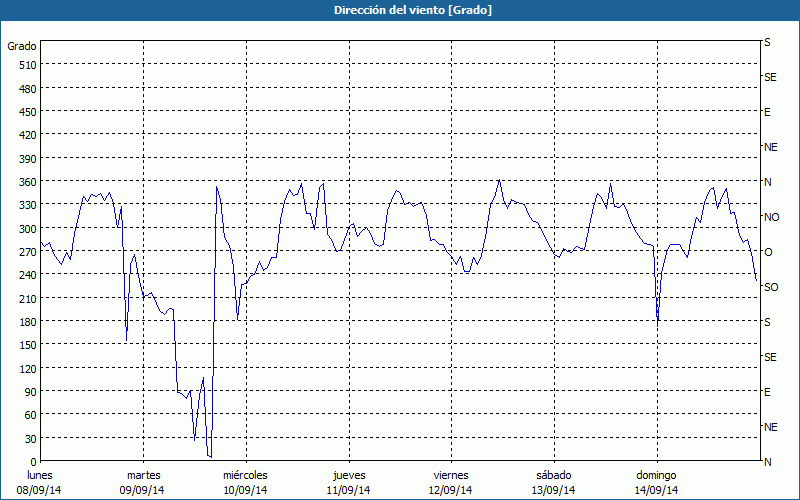The image size is (800, 500).
Task: Click the date 10/09/14 on the x-axis
Action: [x=245, y=490]
